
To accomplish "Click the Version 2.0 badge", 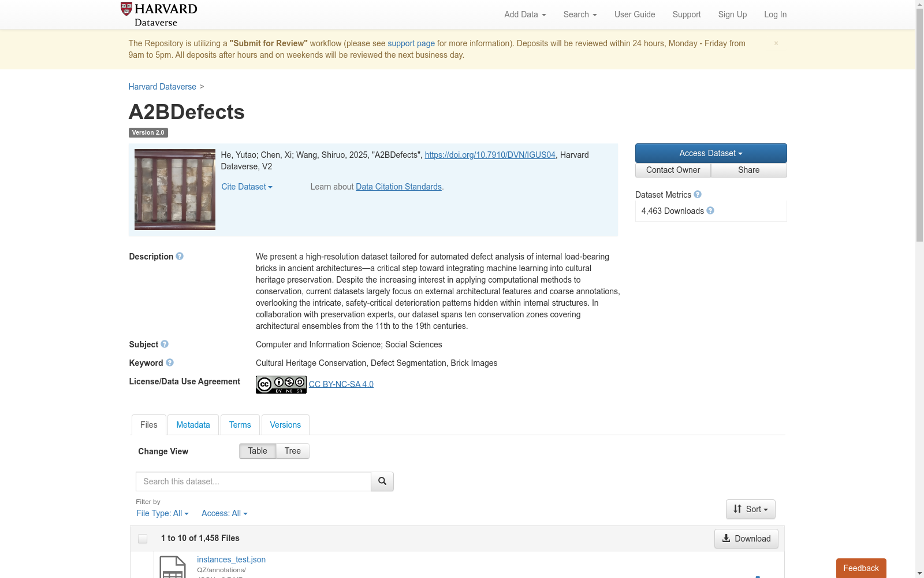I will tap(148, 132).
